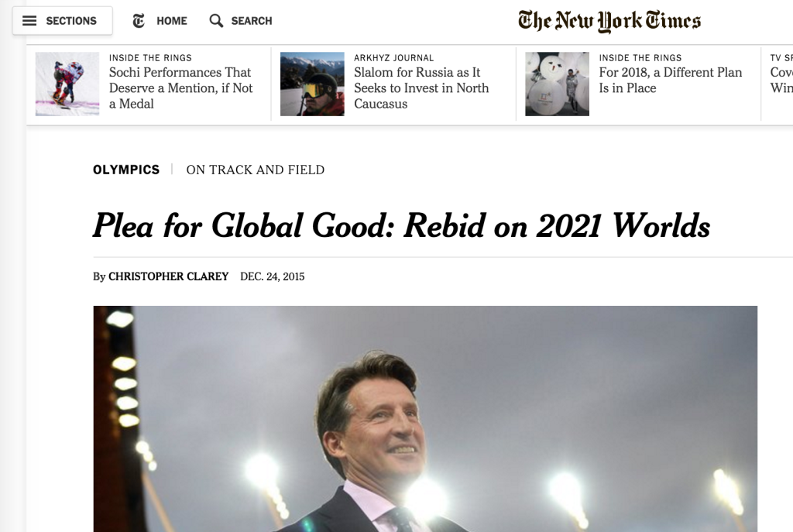This screenshot has height=532, width=793.
Task: Open SEARCH in the top navigation
Action: coord(252,21)
